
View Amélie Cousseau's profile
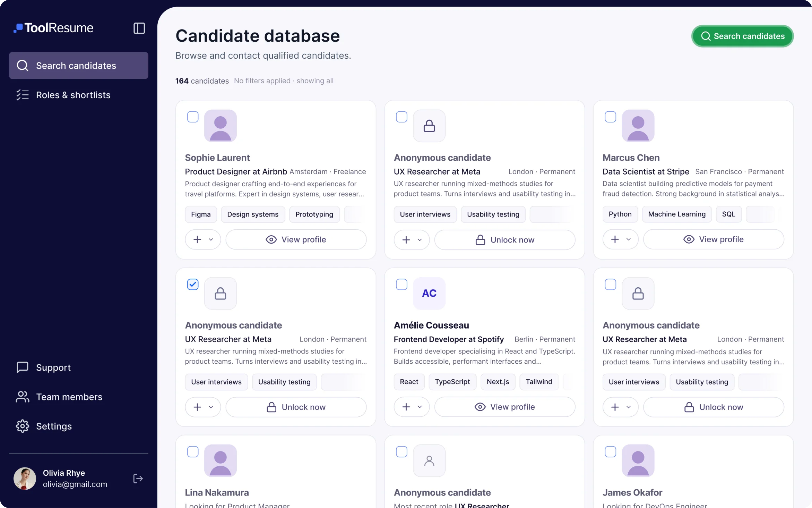click(x=504, y=407)
